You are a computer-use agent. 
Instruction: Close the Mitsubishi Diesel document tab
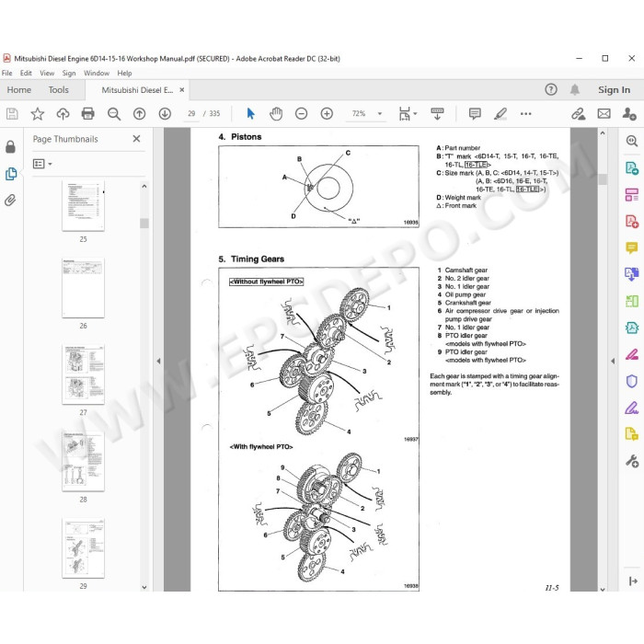pos(182,89)
